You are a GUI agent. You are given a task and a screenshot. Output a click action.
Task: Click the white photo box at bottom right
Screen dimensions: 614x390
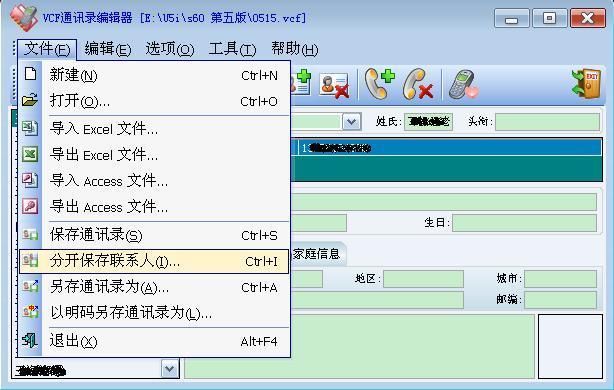570,346
